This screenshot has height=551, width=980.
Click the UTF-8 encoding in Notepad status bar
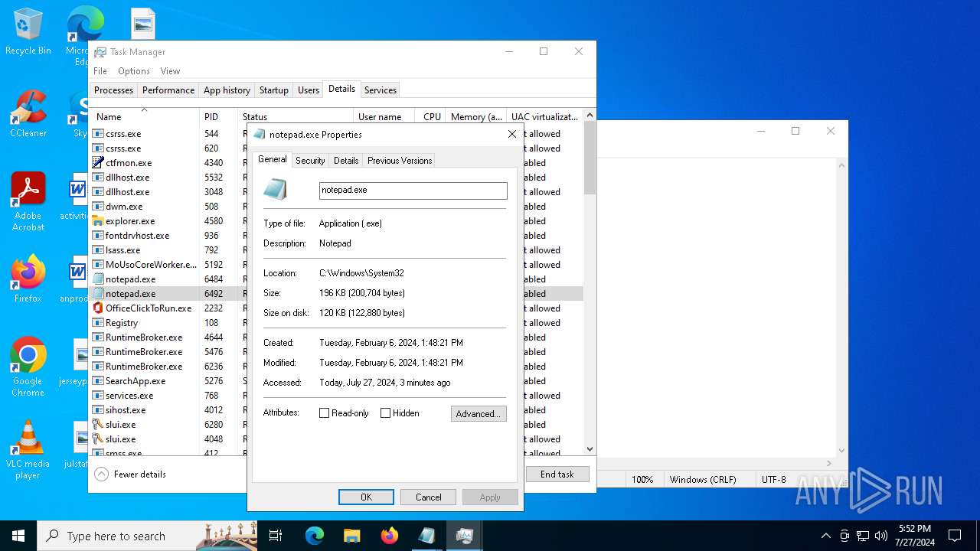pos(774,480)
